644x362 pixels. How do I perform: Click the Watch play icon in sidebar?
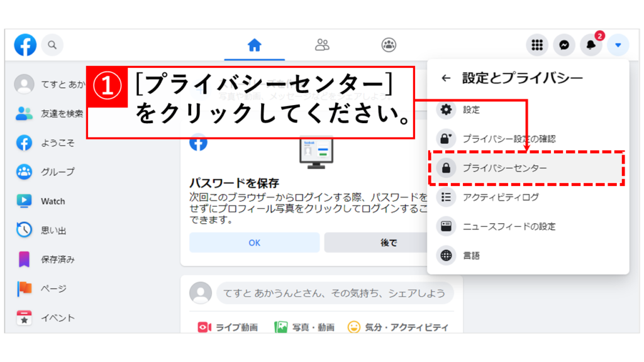[x=25, y=200]
